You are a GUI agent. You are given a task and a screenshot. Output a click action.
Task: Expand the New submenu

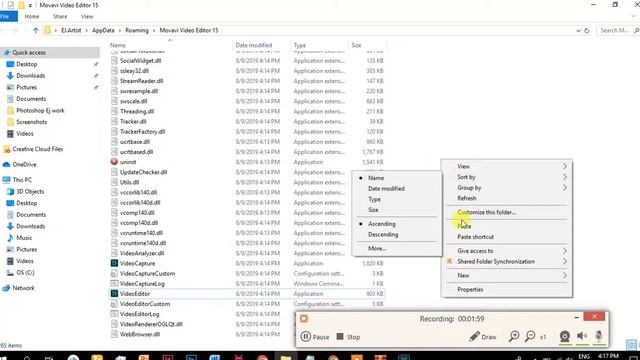[507, 276]
